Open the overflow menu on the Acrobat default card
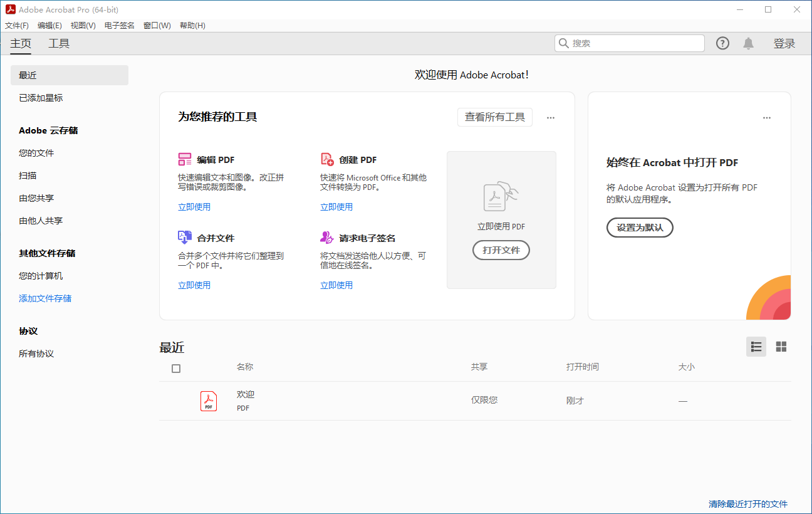 click(x=766, y=117)
